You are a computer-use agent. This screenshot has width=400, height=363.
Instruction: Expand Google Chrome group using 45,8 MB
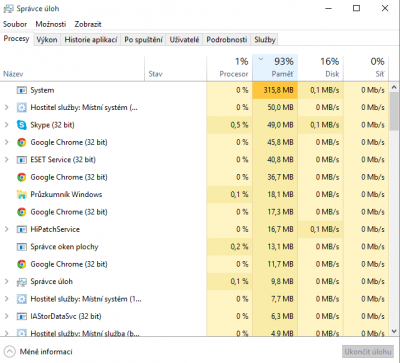(6, 142)
